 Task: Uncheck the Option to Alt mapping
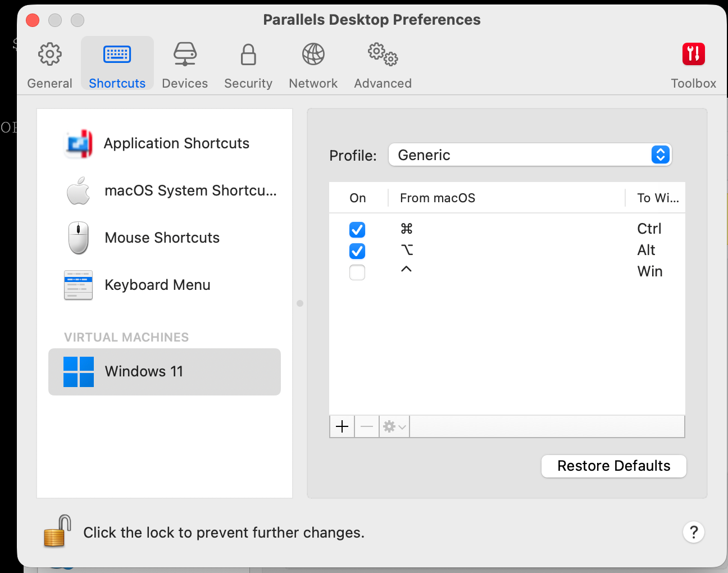[357, 251]
